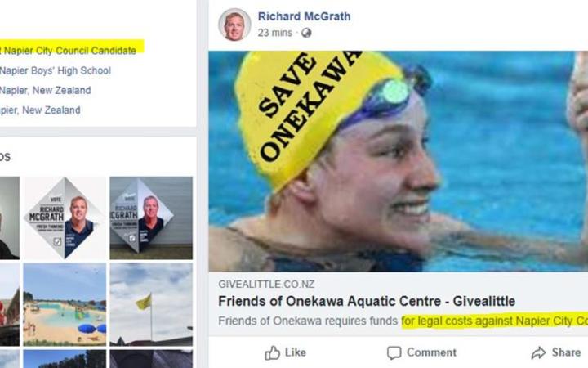Click the Like button label
This screenshot has width=588, height=368.
click(x=296, y=352)
